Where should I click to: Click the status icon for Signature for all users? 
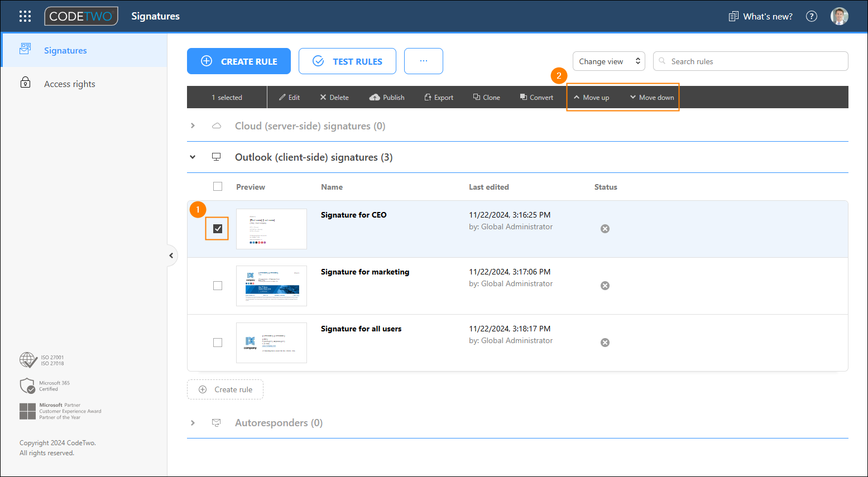pyautogui.click(x=605, y=343)
